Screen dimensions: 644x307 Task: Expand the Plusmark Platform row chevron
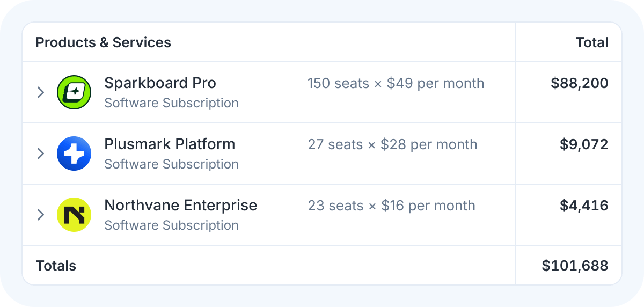pyautogui.click(x=40, y=153)
